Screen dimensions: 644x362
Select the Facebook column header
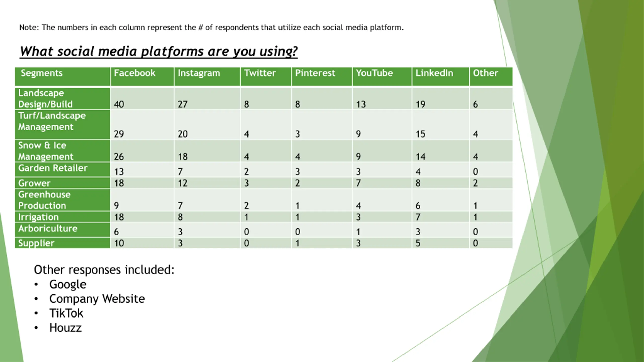pos(142,76)
